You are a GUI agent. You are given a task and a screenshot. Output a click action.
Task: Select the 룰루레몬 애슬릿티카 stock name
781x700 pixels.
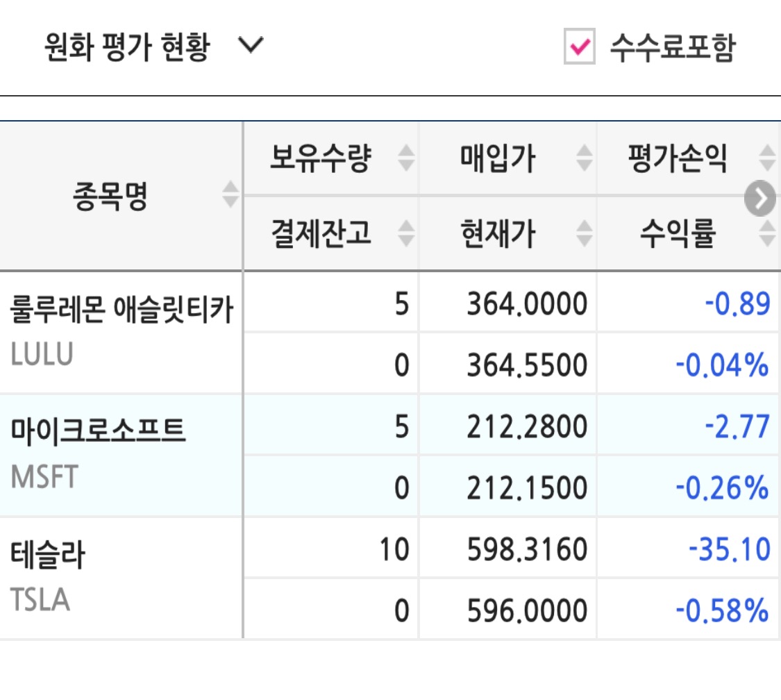(x=121, y=309)
